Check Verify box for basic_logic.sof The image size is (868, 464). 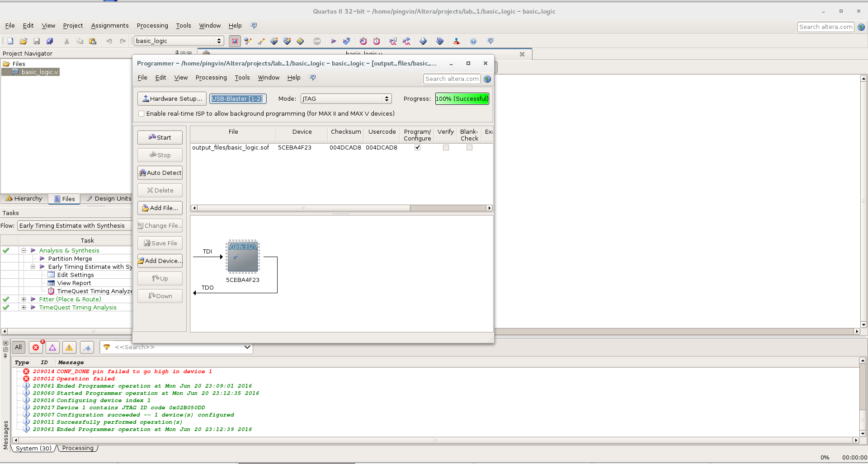click(x=446, y=148)
